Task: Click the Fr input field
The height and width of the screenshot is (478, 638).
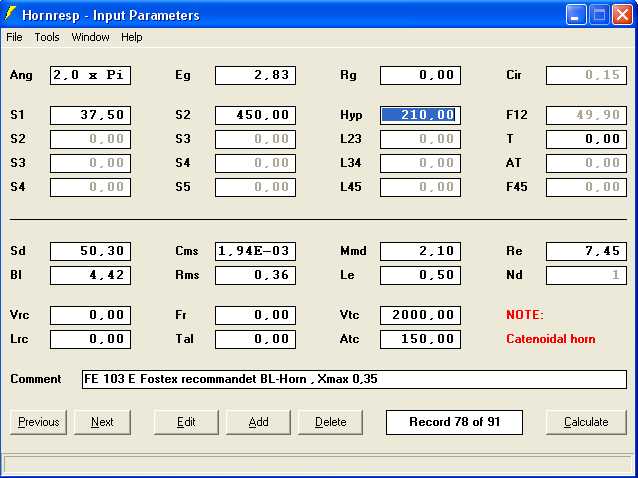Action: point(255,315)
